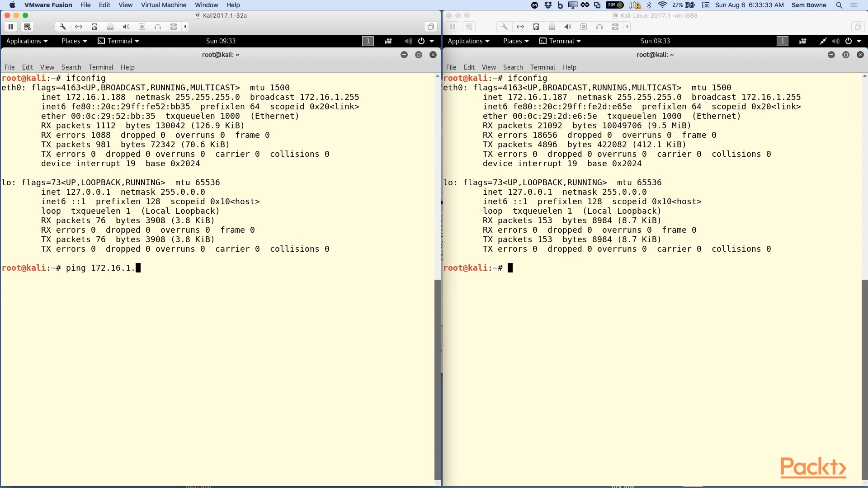Viewport: 868px width, 488px height.
Task: Click Dropbox icon in macOS menu bar
Action: [548, 5]
